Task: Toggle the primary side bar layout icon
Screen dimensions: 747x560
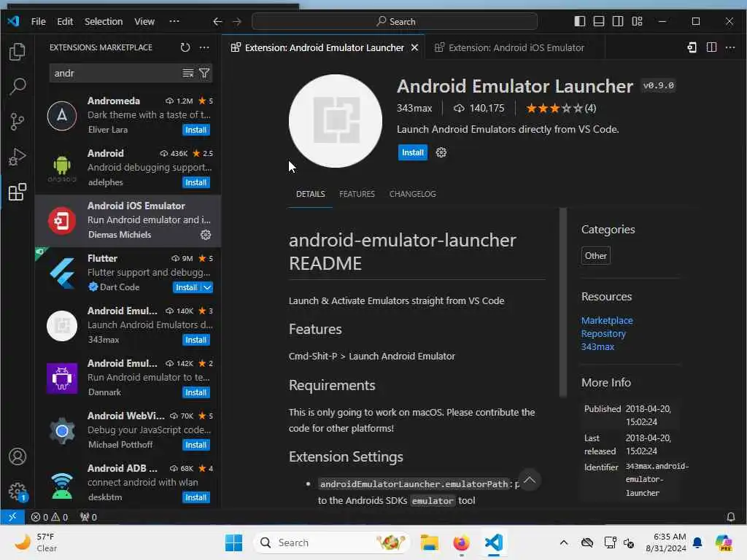Action: pyautogui.click(x=580, y=21)
